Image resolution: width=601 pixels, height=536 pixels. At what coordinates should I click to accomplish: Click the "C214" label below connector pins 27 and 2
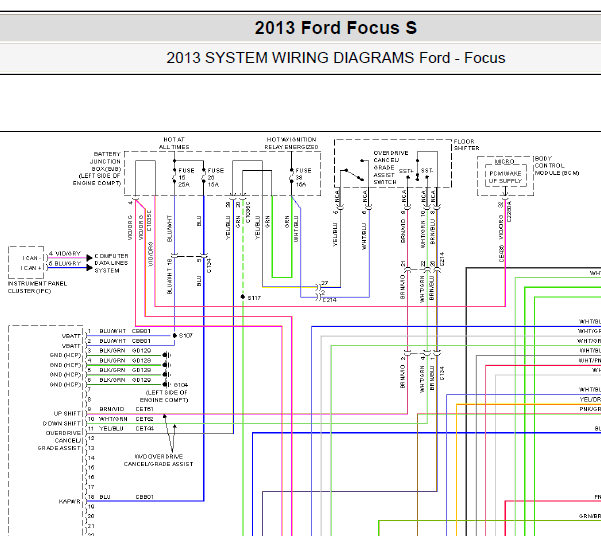pos(329,300)
